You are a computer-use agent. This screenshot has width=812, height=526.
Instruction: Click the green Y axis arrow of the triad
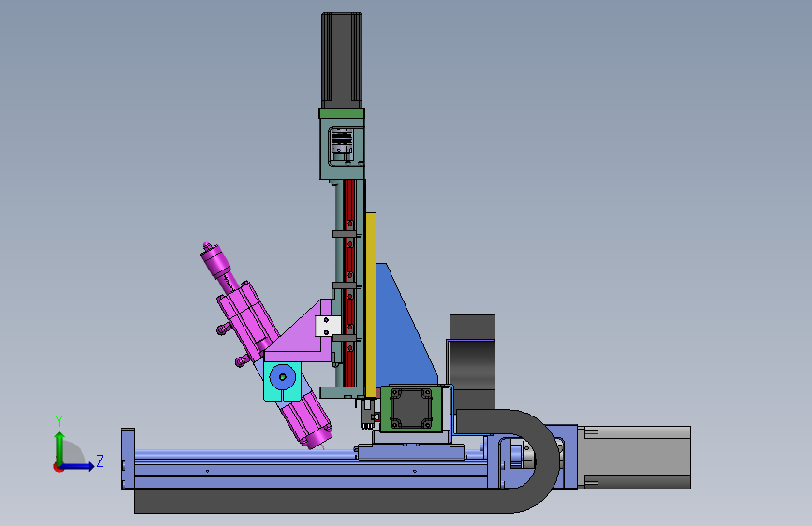[60, 447]
